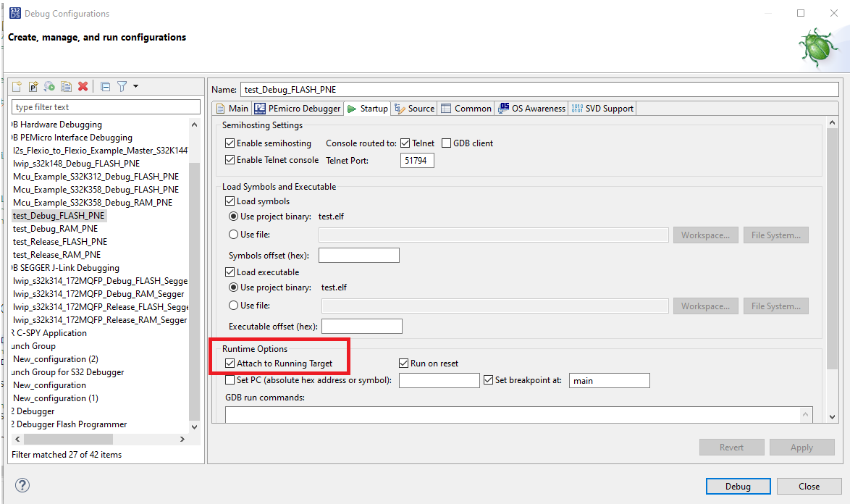Switch to the Source tab
The width and height of the screenshot is (850, 504).
point(415,109)
